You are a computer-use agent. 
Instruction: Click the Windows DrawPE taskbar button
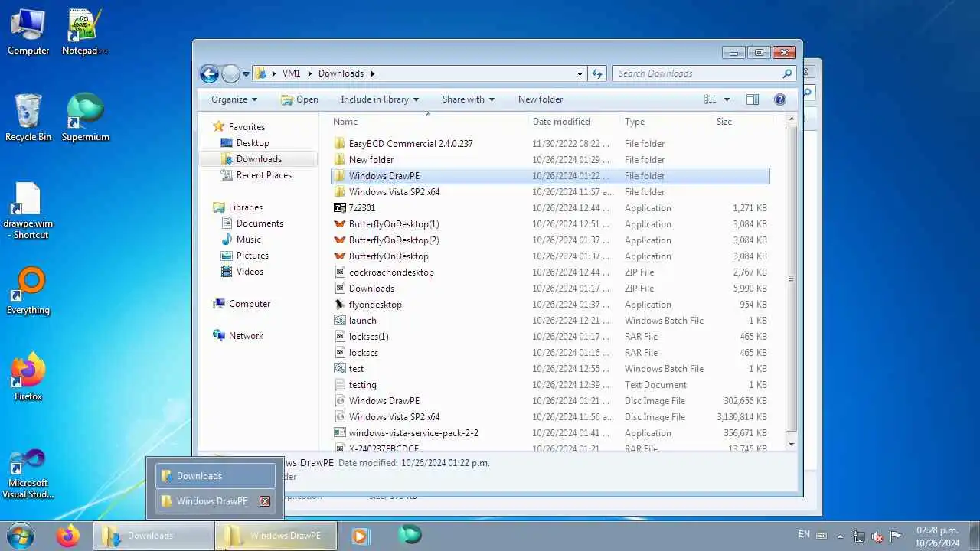276,536
